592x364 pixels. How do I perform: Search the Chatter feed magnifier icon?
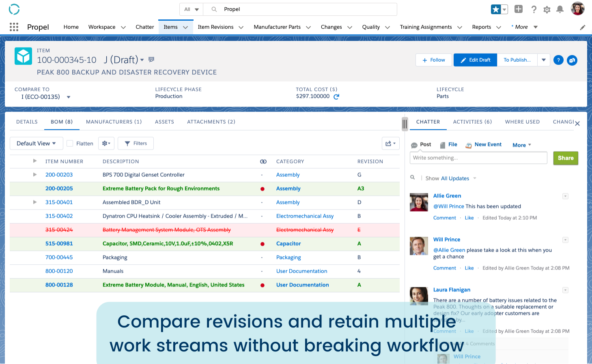click(x=413, y=178)
